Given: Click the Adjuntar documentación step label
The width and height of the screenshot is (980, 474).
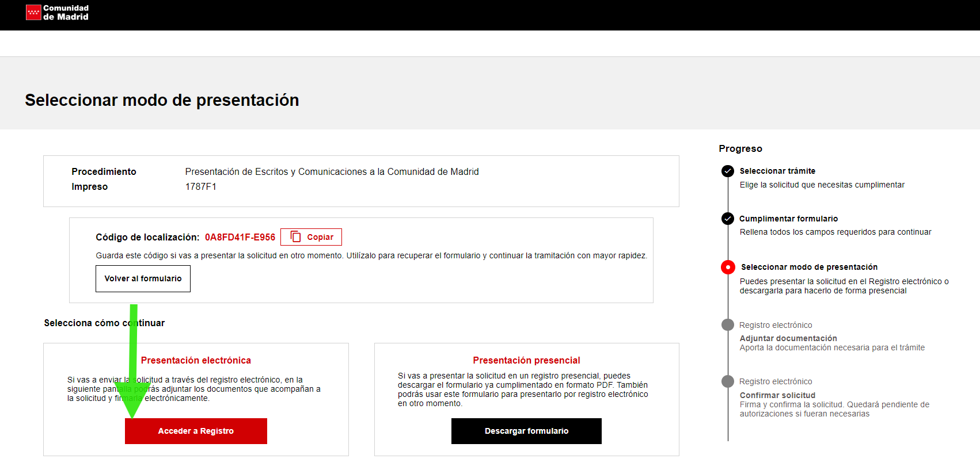Looking at the screenshot, I should coord(788,338).
